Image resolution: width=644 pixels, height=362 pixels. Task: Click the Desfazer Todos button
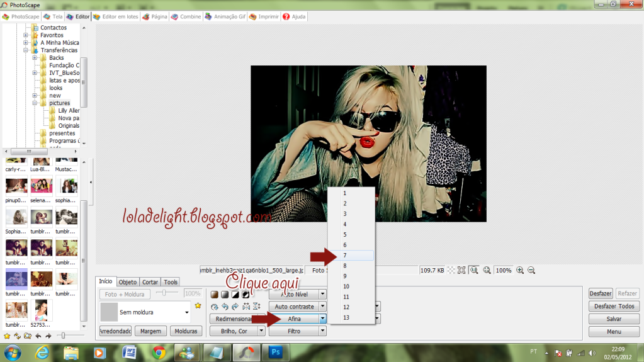pos(614,306)
